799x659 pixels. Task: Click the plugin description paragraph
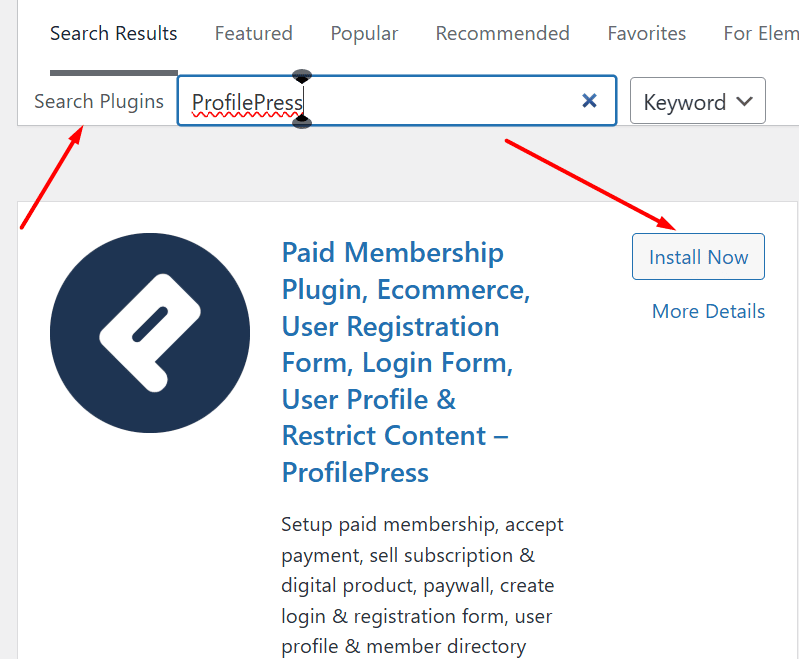coord(422,585)
